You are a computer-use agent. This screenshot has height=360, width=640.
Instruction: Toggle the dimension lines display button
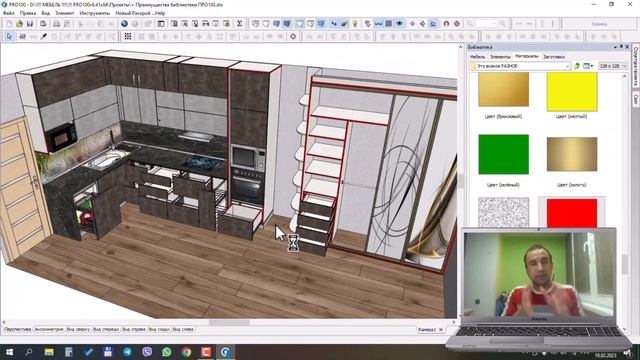tap(378, 24)
